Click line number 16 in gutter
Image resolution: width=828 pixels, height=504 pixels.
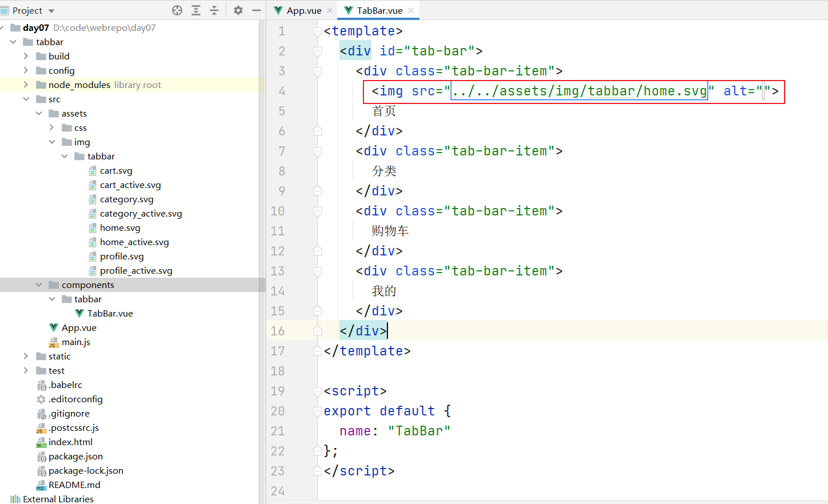[278, 331]
